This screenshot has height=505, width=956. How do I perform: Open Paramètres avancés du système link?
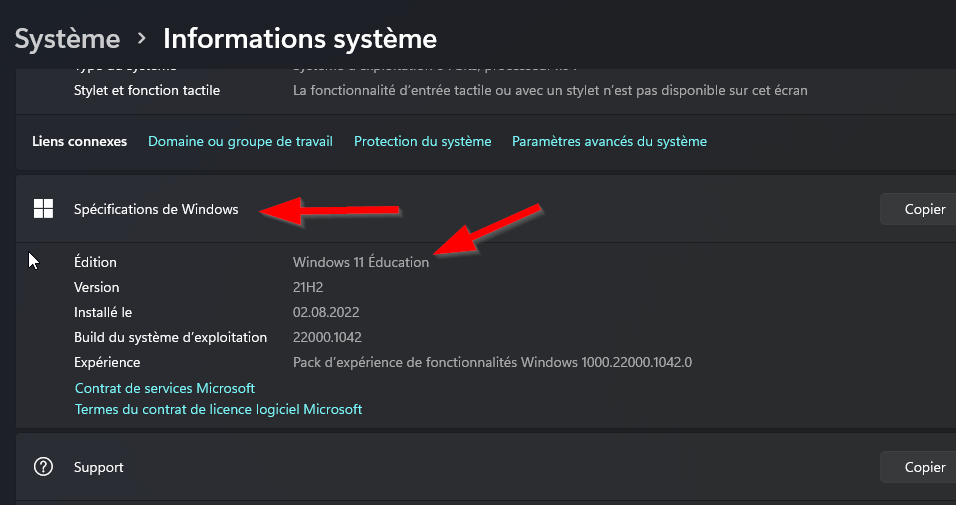click(609, 141)
